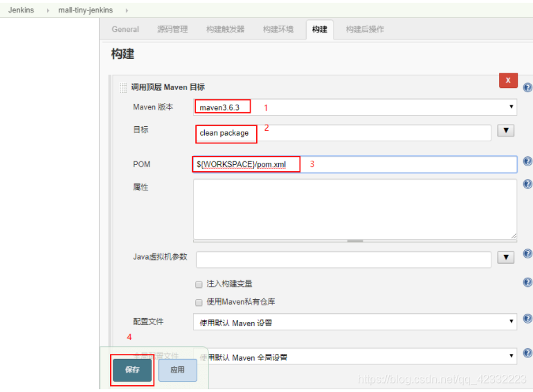Screen dimensions: 533x392
Task: Click into the Java虚拟机参数 field
Action: (343, 260)
